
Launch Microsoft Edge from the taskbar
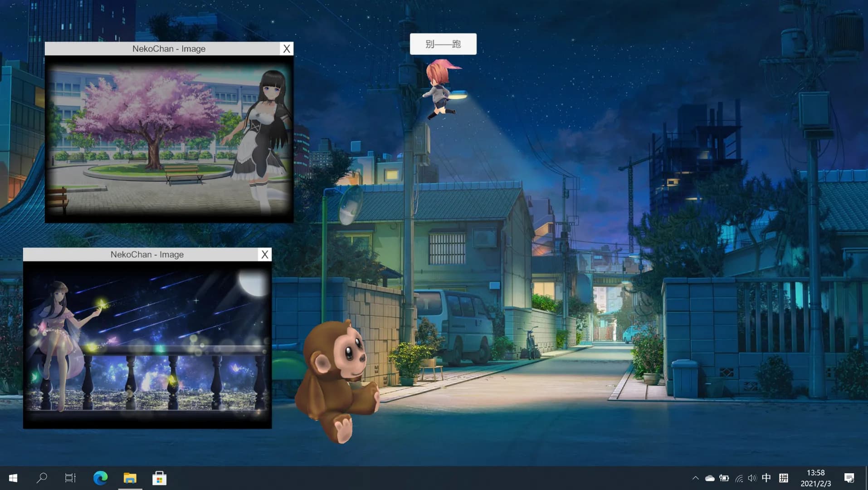[x=100, y=478]
